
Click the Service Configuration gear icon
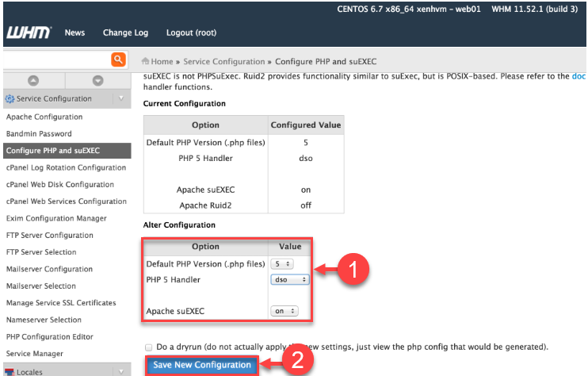point(10,99)
